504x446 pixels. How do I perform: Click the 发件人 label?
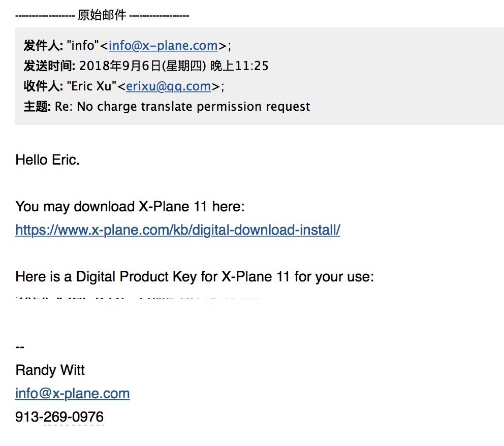(43, 46)
